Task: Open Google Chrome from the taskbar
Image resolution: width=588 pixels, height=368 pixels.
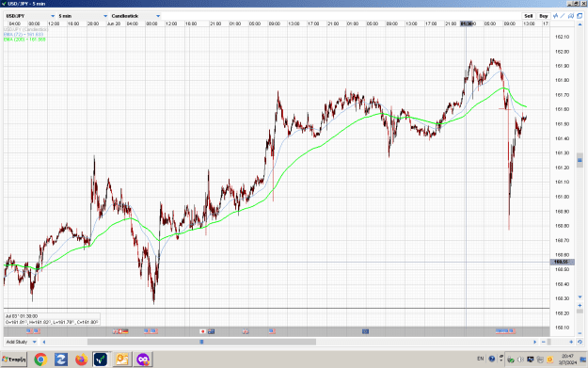Action: point(40,360)
